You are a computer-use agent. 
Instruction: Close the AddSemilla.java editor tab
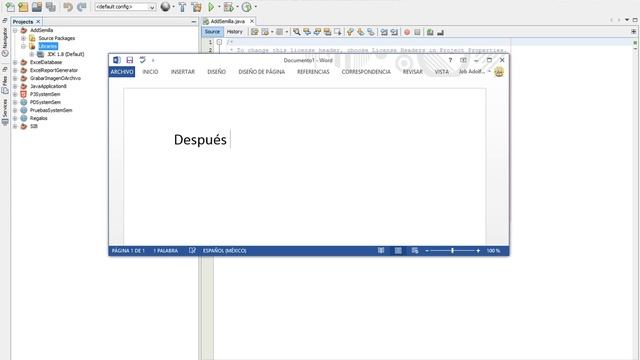click(252, 21)
